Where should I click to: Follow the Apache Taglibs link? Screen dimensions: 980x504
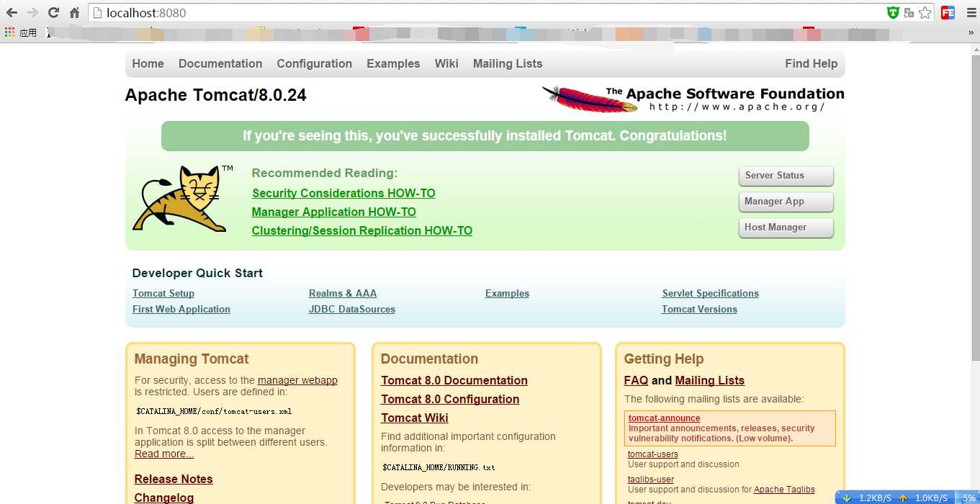pos(784,490)
